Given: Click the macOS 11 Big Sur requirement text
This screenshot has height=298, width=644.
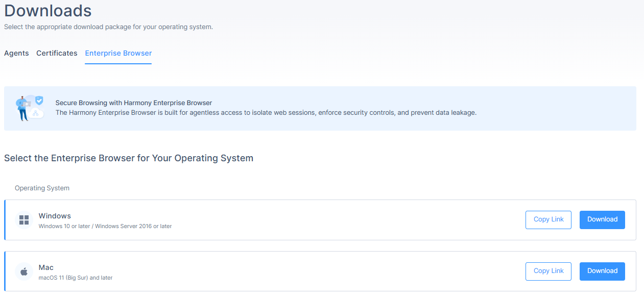Looking at the screenshot, I should point(76,278).
